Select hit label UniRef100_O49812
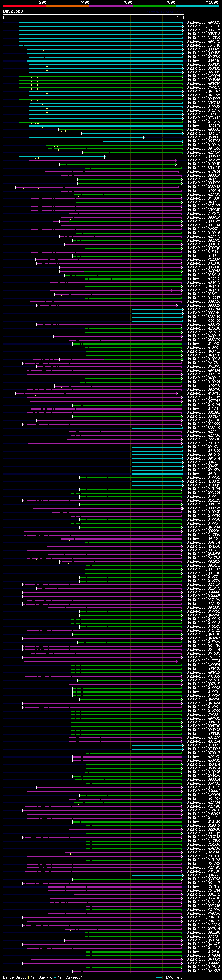 point(203,967)
